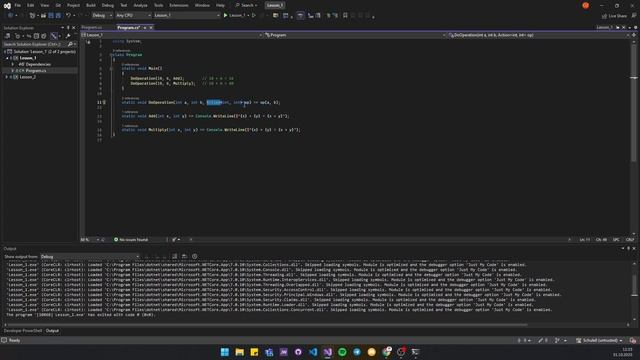Image resolution: width=640 pixels, height=360 pixels.
Task: Click the 'No issues found' status indicator
Action: 131,240
